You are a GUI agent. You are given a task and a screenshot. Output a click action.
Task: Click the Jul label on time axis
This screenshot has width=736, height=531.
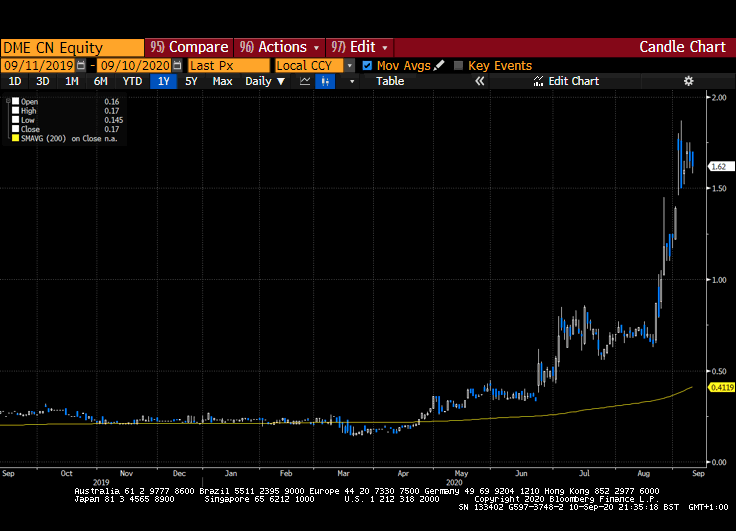tap(584, 473)
